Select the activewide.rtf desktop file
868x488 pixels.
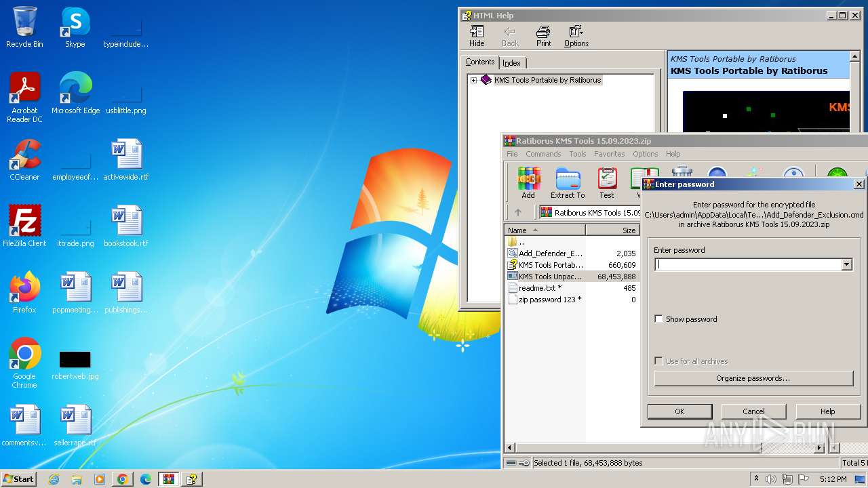[126, 161]
